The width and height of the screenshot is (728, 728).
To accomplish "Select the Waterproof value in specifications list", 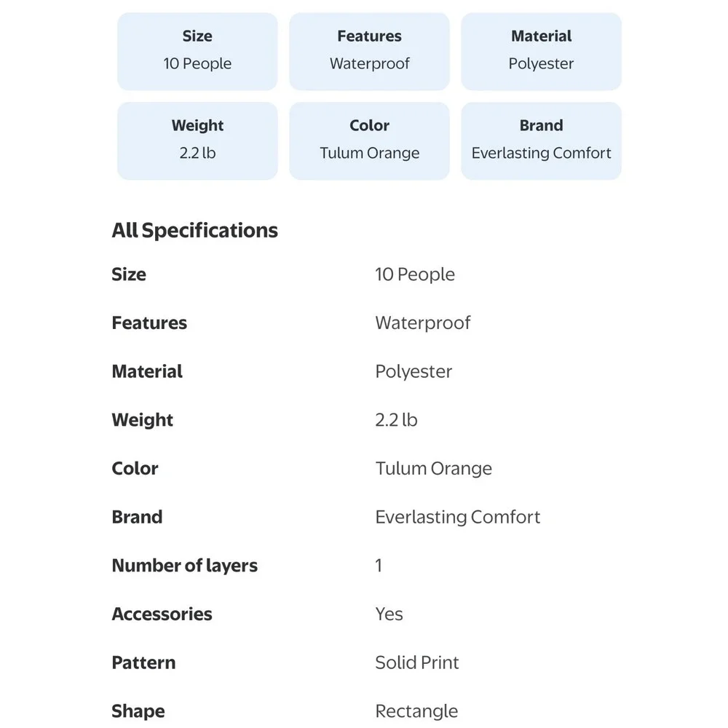I will (x=422, y=323).
